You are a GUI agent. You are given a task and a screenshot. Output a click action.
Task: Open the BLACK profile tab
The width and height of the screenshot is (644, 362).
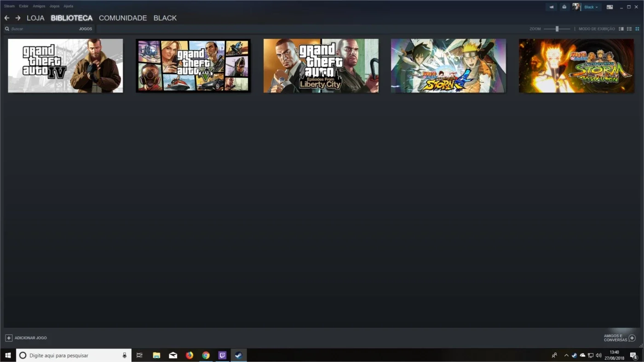click(165, 18)
